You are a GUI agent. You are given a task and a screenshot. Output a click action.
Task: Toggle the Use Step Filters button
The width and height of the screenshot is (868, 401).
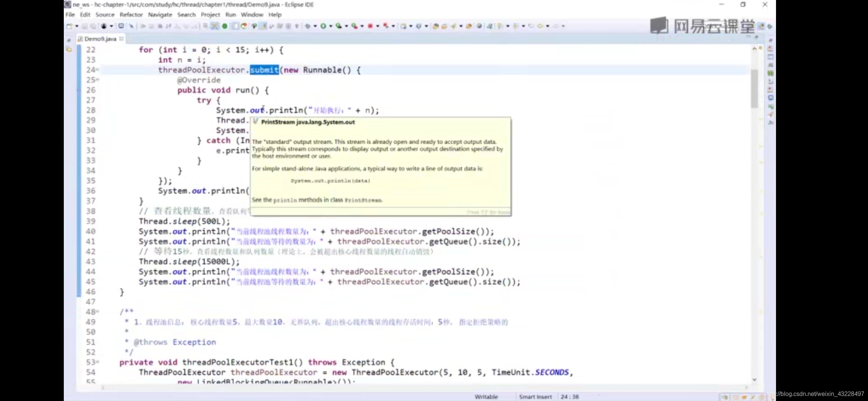point(215,26)
